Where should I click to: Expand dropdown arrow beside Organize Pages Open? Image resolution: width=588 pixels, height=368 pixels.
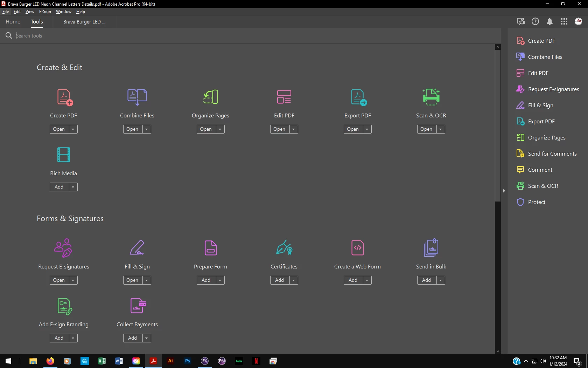220,129
